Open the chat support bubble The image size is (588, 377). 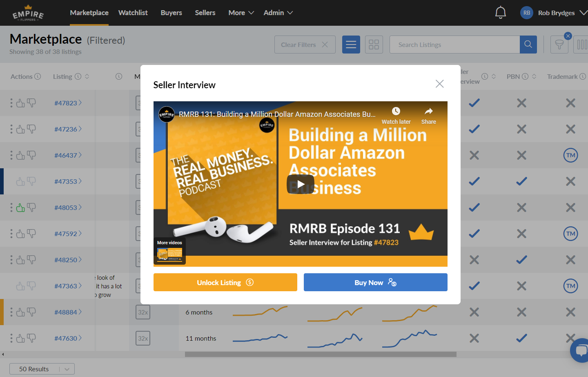[x=580, y=350]
